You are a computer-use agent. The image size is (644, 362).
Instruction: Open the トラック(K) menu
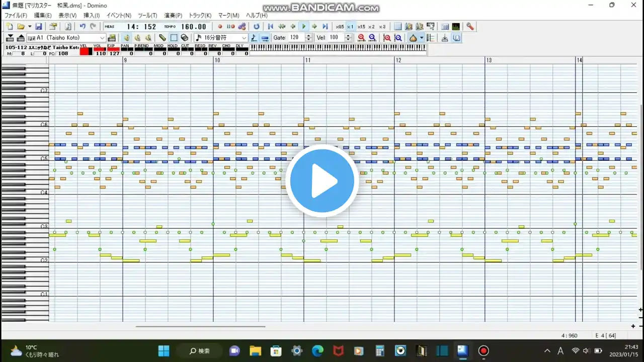(x=200, y=16)
